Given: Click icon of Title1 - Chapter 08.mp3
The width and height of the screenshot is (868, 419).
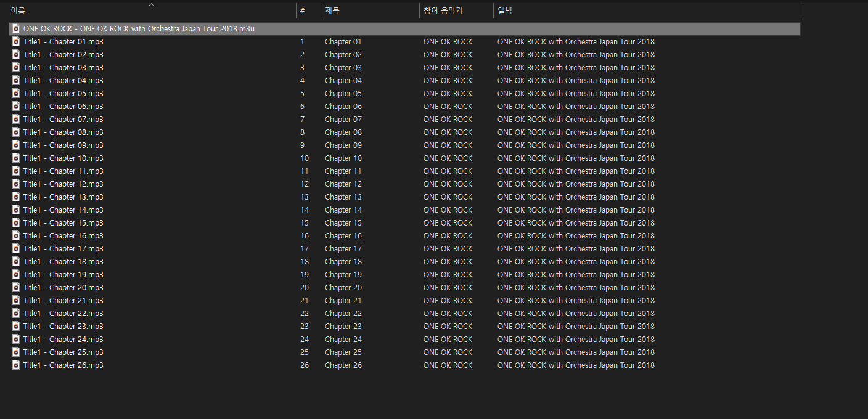Looking at the screenshot, I should 16,132.
